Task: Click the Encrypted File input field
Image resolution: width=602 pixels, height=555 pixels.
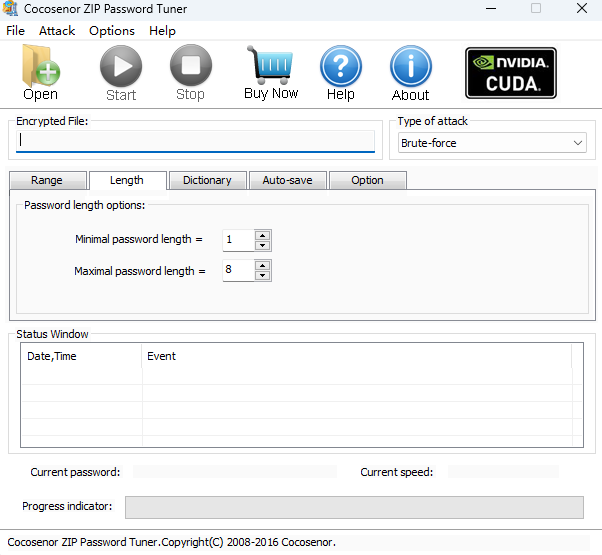Action: pyautogui.click(x=195, y=141)
